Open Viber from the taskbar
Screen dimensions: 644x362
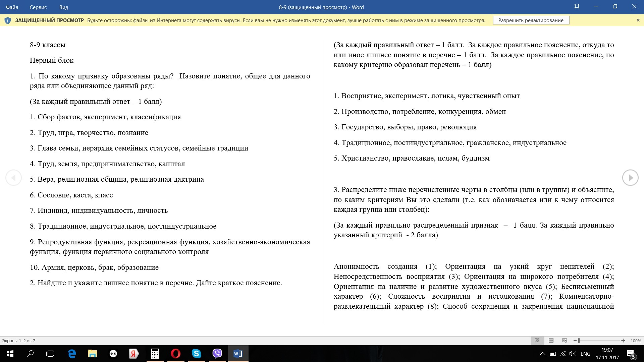[217, 354]
